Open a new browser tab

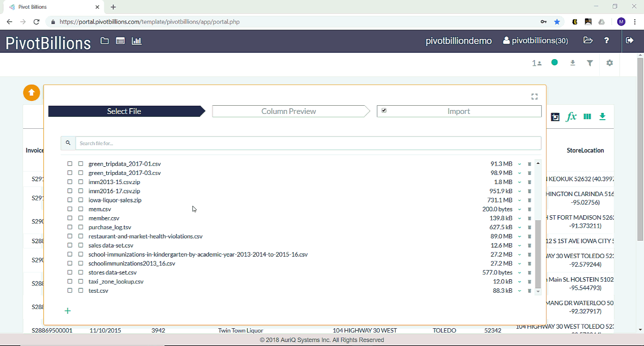(x=113, y=7)
